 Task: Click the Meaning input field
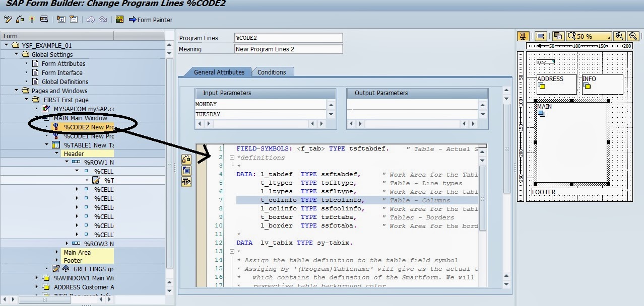(287, 49)
